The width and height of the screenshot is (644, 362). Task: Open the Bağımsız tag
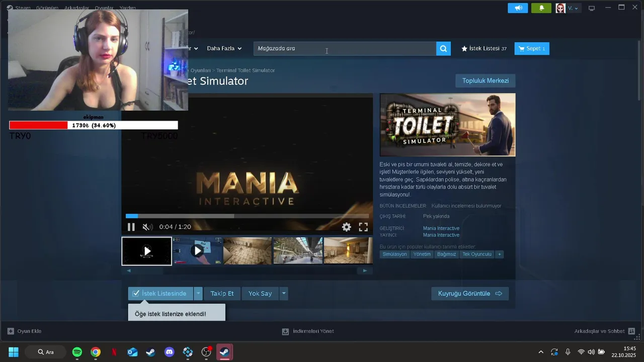tap(447, 254)
